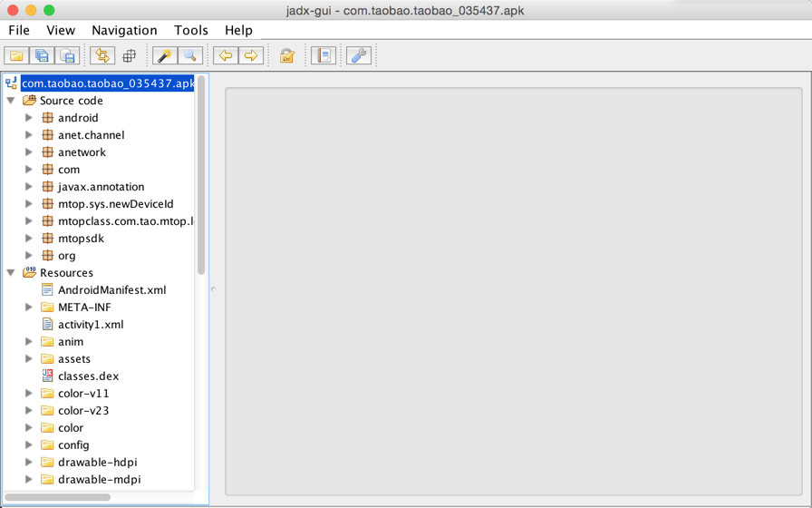Image resolution: width=812 pixels, height=508 pixels.
Task: Expand the anetwork package
Action: tap(29, 151)
